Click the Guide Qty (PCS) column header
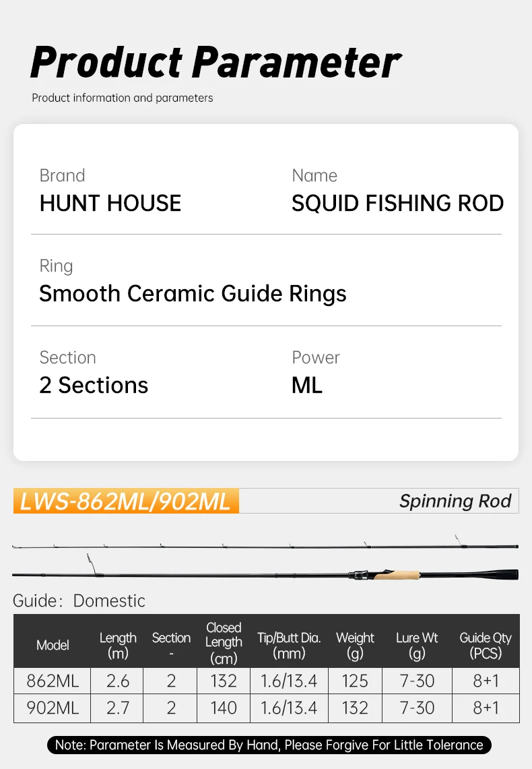The width and height of the screenshot is (532, 769). click(x=485, y=645)
